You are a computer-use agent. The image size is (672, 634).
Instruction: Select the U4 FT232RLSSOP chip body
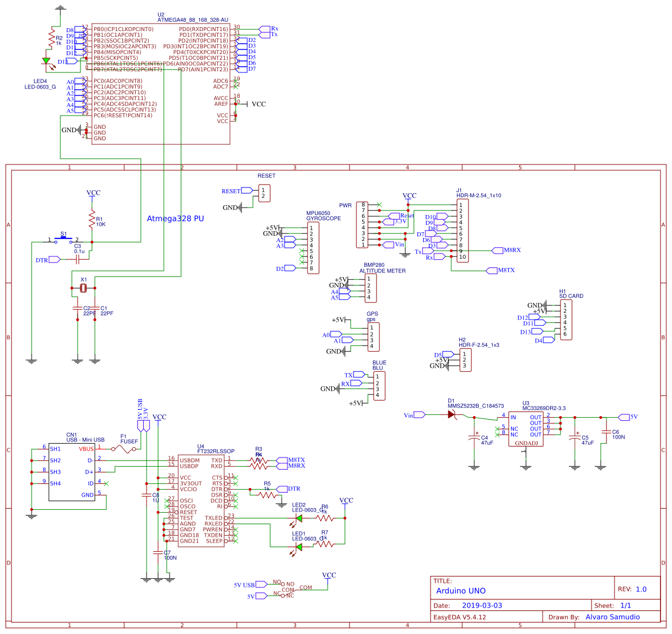(201, 501)
